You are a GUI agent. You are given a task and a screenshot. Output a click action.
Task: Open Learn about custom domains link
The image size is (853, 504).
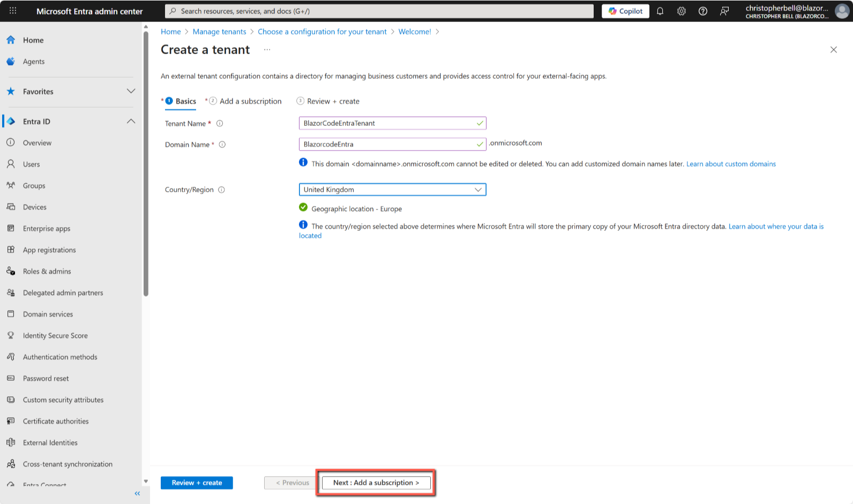coord(731,164)
